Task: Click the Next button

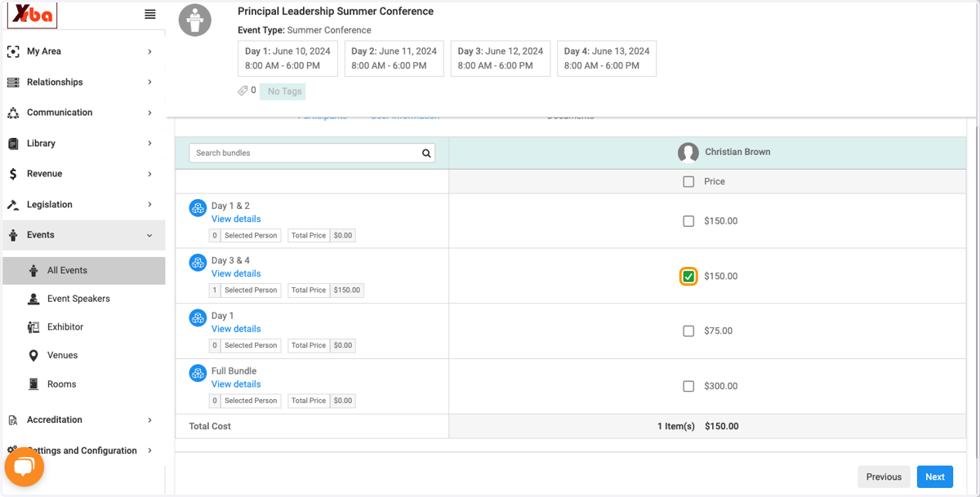Action: (935, 477)
